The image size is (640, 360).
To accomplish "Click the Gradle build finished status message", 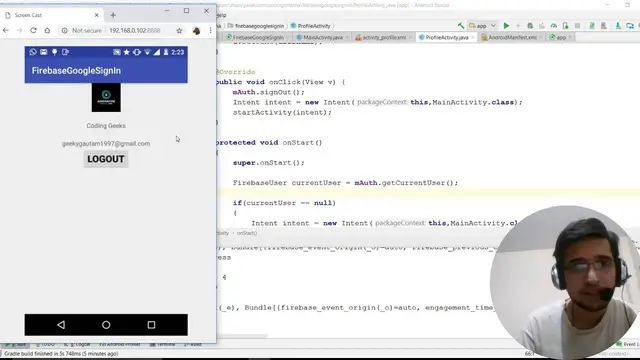I will [x=61, y=353].
